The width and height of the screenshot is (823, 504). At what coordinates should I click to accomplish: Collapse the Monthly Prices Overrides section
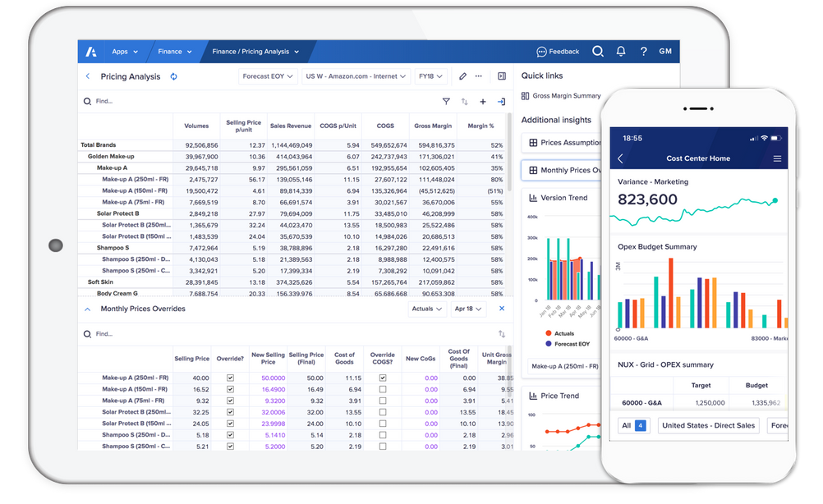click(x=89, y=309)
